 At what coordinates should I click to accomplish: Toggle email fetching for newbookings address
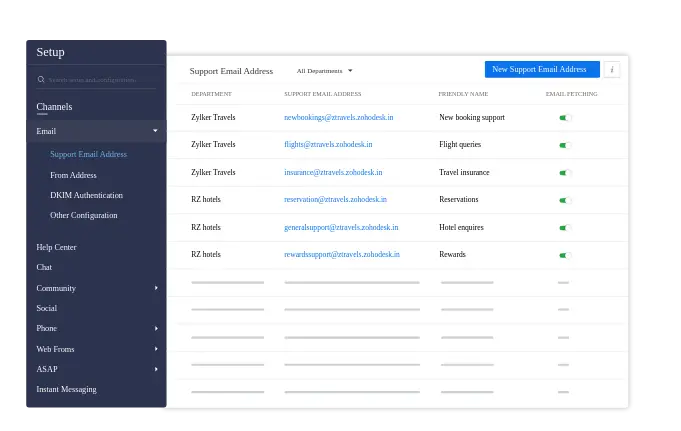click(x=563, y=118)
